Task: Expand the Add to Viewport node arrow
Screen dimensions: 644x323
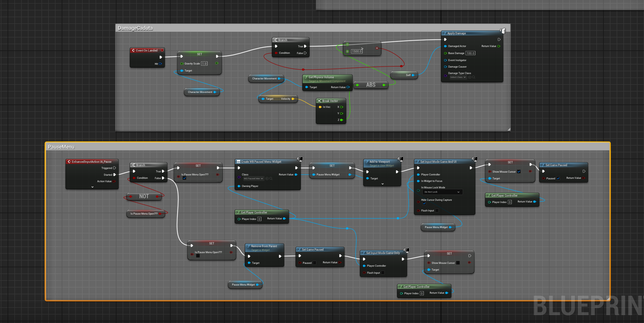Action: [x=383, y=184]
